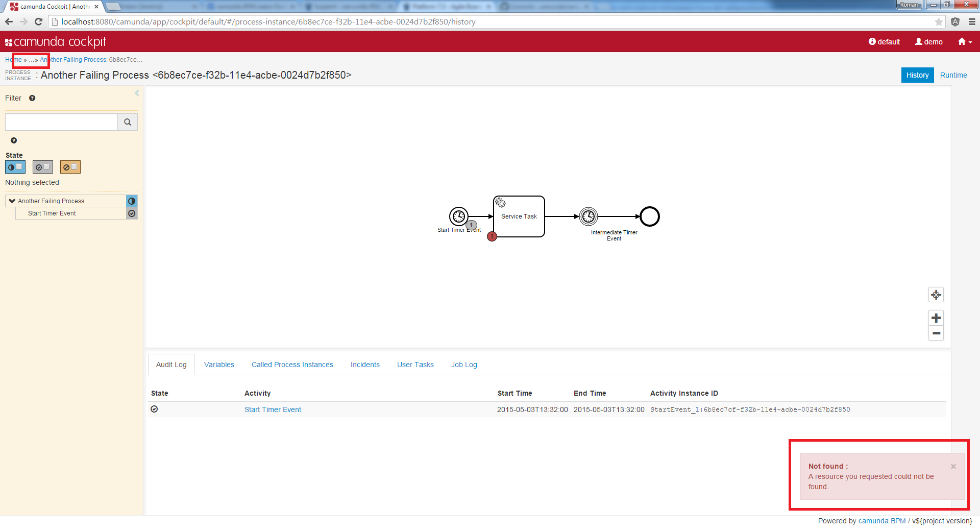Screen dimensions: 980x531
Task: Bookmark this page with the star icon
Action: pyautogui.click(x=938, y=21)
